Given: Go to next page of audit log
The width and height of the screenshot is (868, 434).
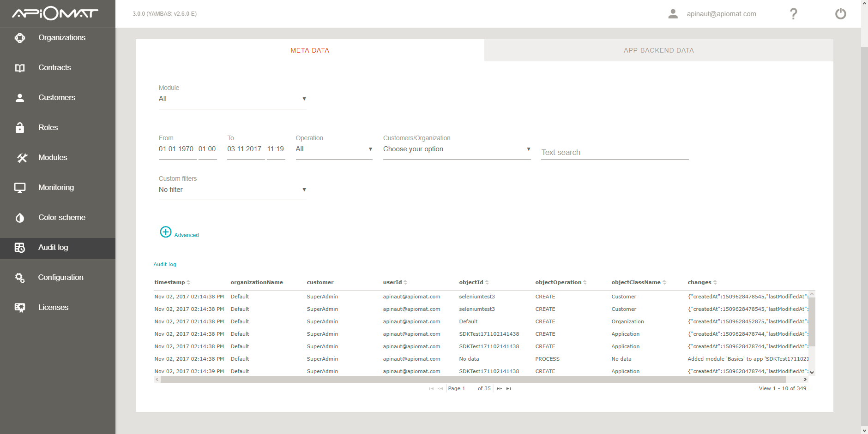Looking at the screenshot, I should [x=499, y=389].
